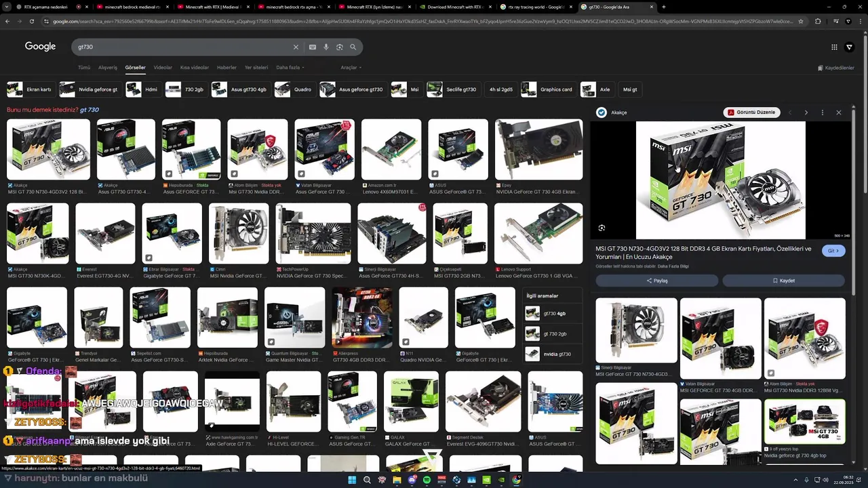The image size is (868, 488).
Task: Switch to rtx ray tracing world tab
Action: click(x=536, y=7)
